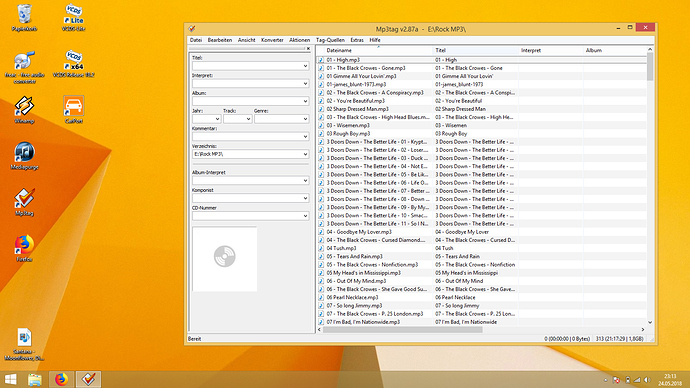Open the Tag-Quellen menu
This screenshot has width=690, height=388.
(x=330, y=40)
